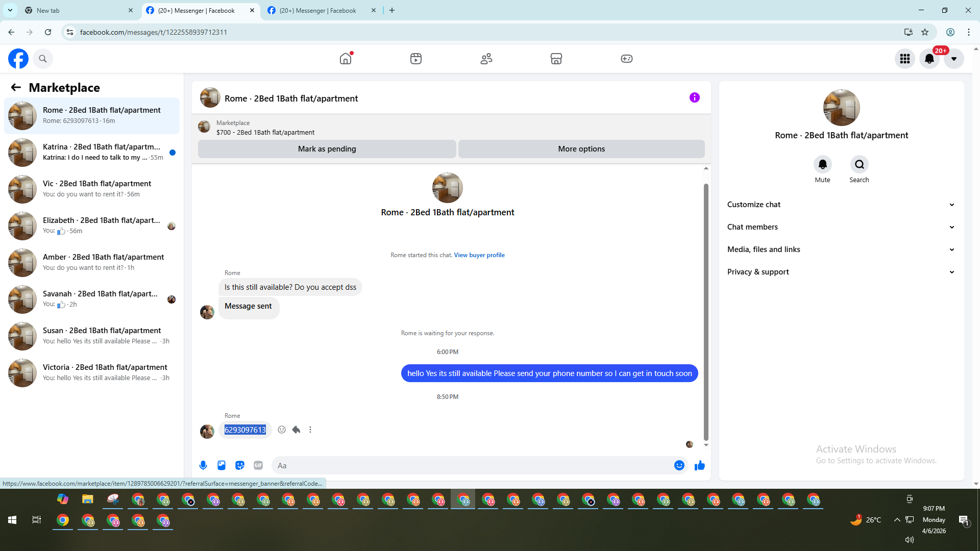
Task: Open Amber conversation in the chat list
Action: 92,263
